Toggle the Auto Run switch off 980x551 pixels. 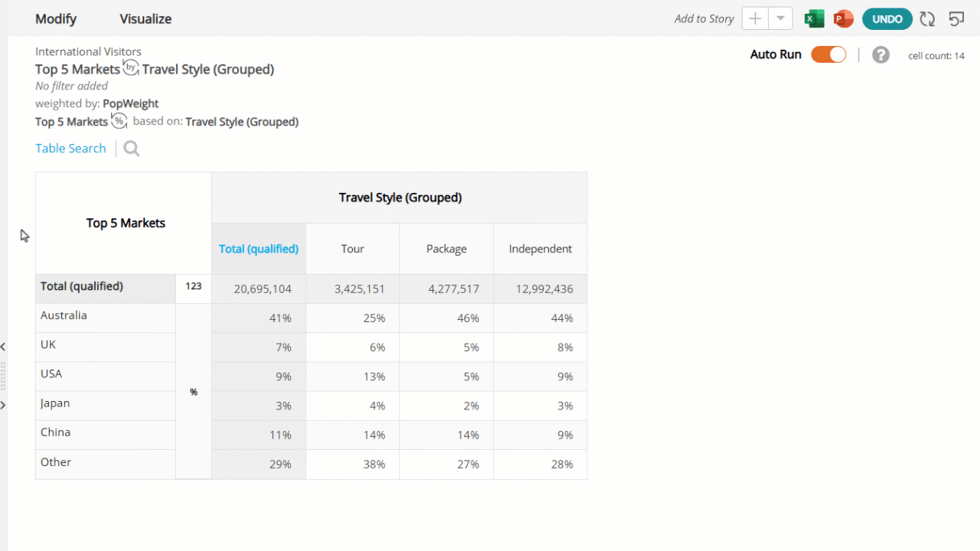[x=828, y=54]
